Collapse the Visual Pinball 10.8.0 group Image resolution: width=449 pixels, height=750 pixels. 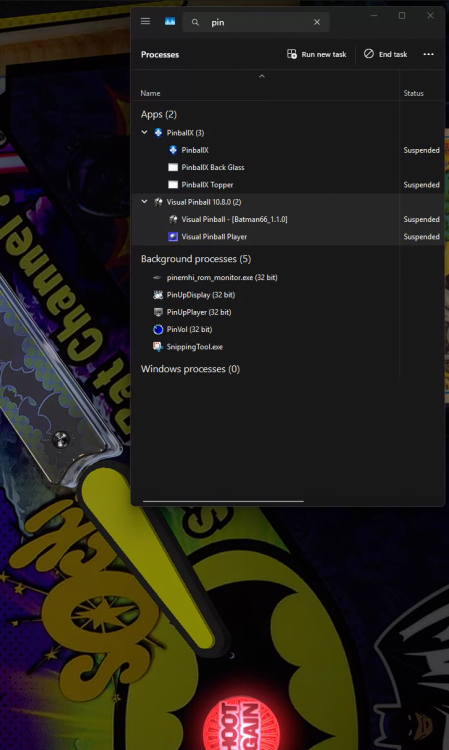[144, 202]
